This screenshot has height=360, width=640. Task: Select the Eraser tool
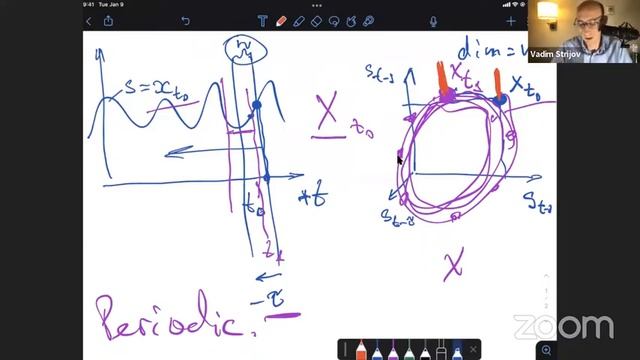316,21
